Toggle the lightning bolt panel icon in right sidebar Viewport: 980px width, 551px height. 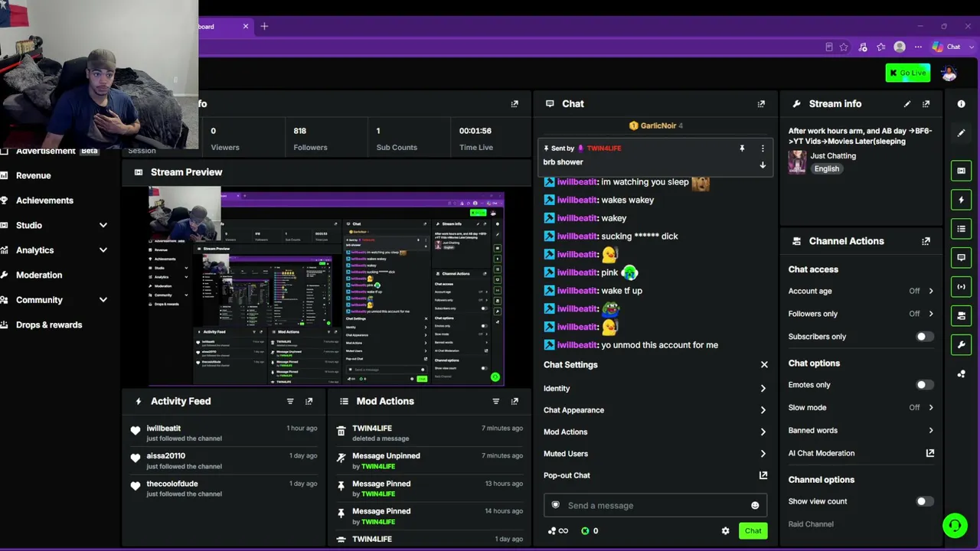(x=961, y=200)
